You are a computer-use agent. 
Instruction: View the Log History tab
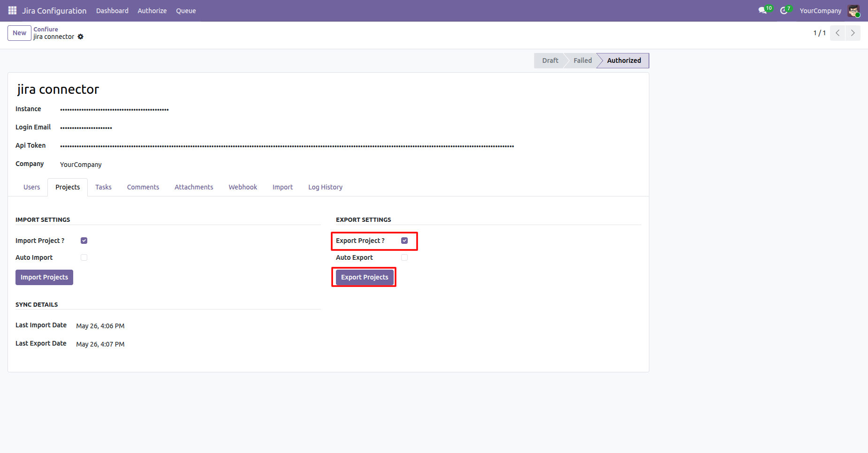pos(325,187)
